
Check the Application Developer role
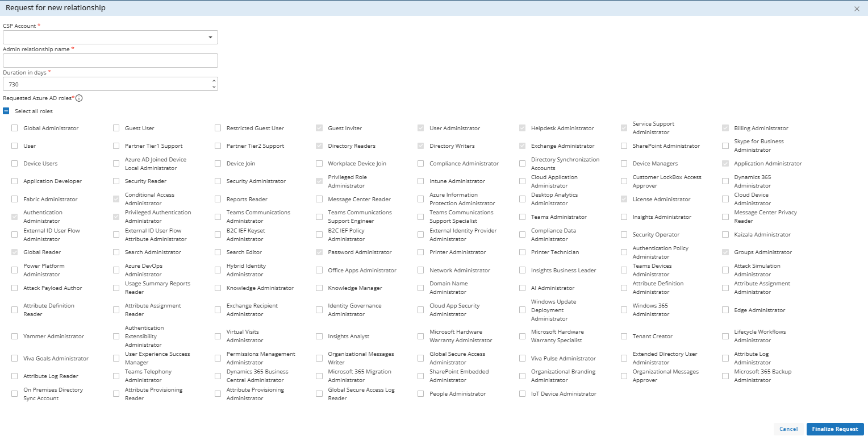(14, 181)
